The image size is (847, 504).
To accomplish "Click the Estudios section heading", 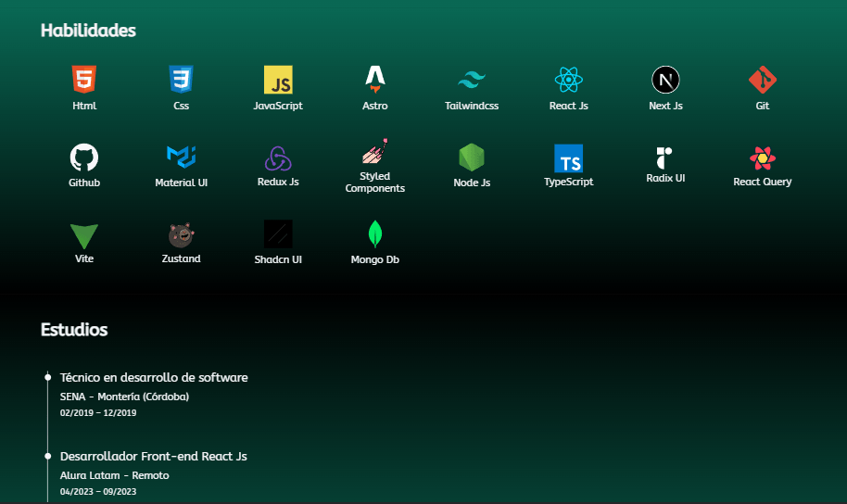I will point(74,330).
